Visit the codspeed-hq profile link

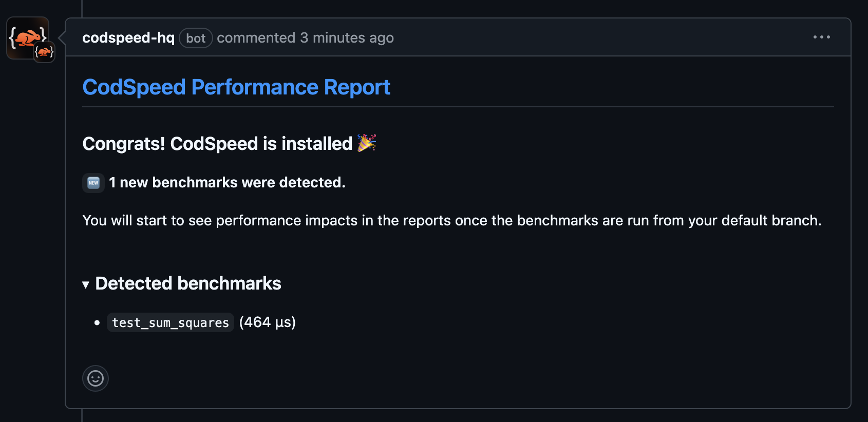point(128,37)
